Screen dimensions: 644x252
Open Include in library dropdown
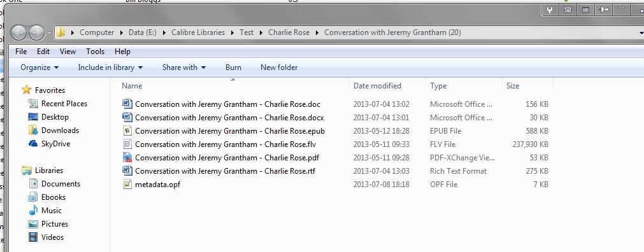[x=110, y=67]
